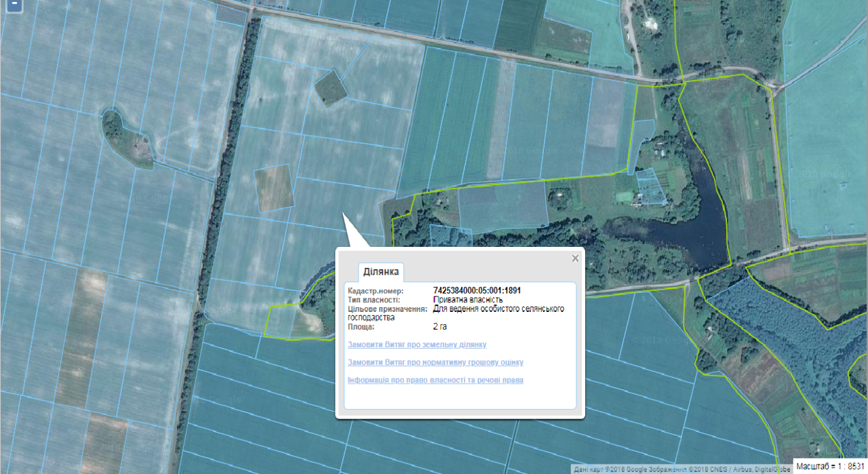Select cadastral number 7425384000:05:001:1891
Screen dimensions: 868x474
coord(477,291)
